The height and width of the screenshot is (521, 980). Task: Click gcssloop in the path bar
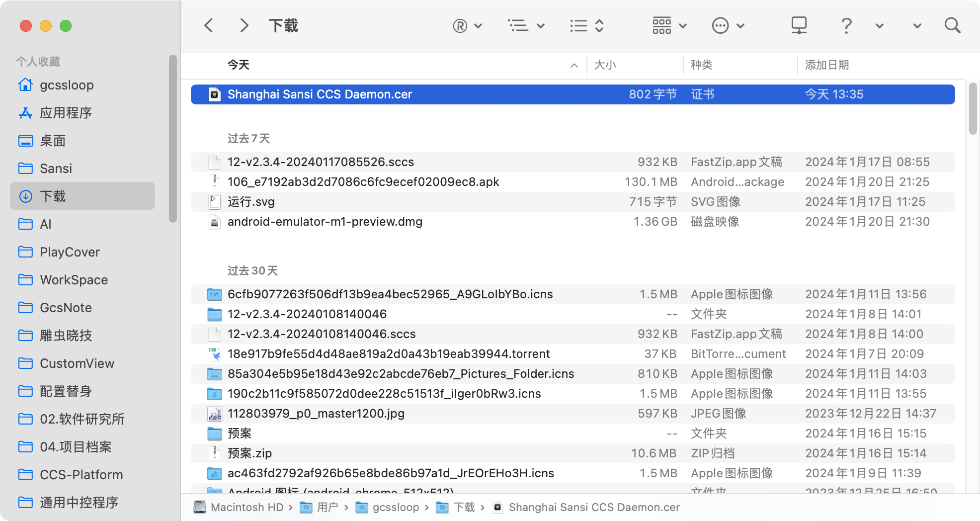tap(388, 508)
